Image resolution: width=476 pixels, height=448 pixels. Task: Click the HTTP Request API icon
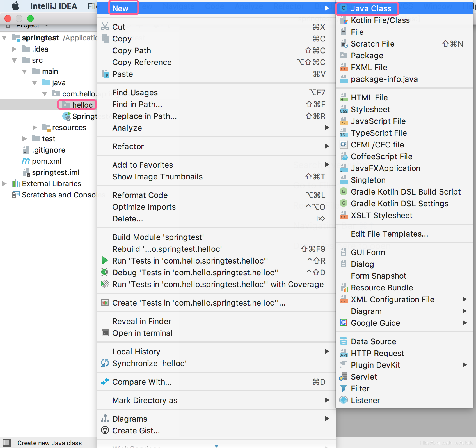pos(344,353)
